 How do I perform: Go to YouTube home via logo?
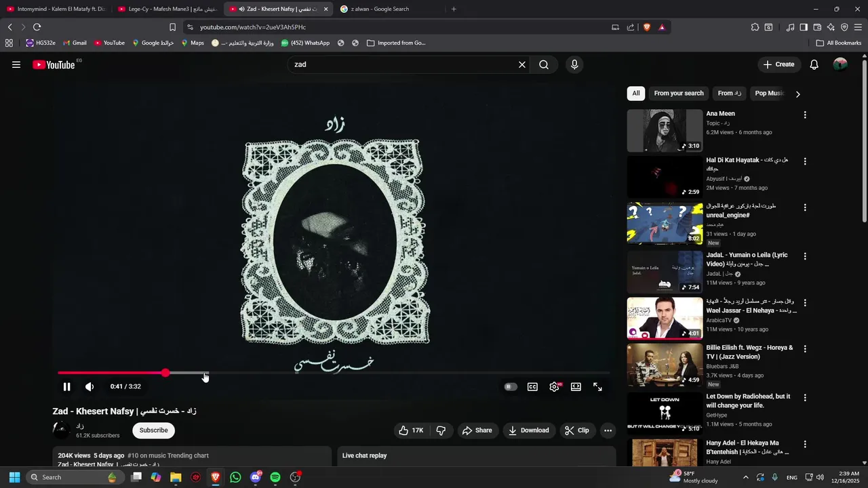[54, 64]
